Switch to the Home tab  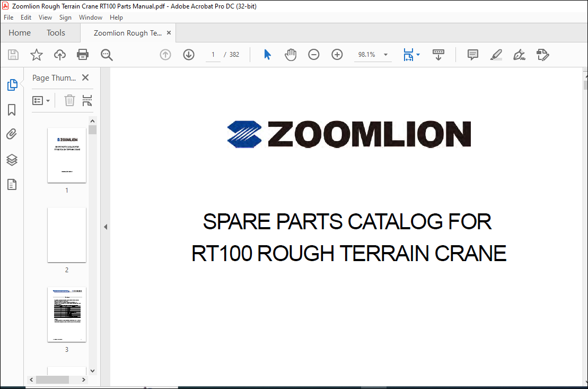tap(20, 33)
